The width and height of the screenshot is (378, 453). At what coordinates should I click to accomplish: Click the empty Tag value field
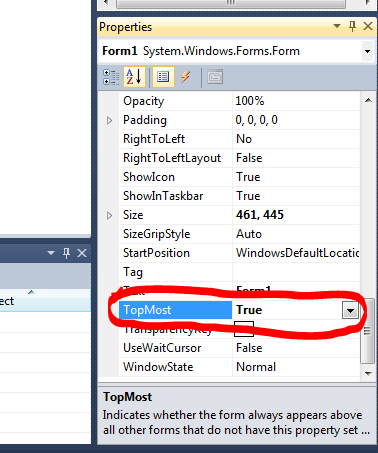tap(296, 272)
